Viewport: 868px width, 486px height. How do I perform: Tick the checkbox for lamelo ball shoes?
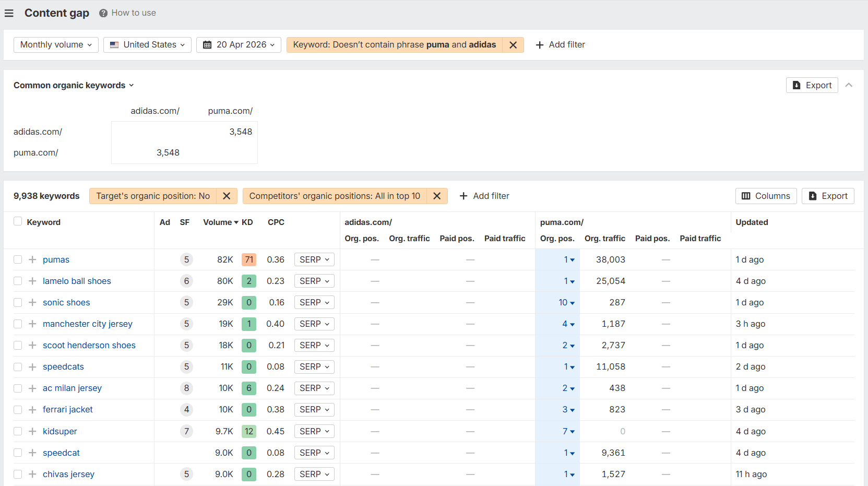coord(18,281)
